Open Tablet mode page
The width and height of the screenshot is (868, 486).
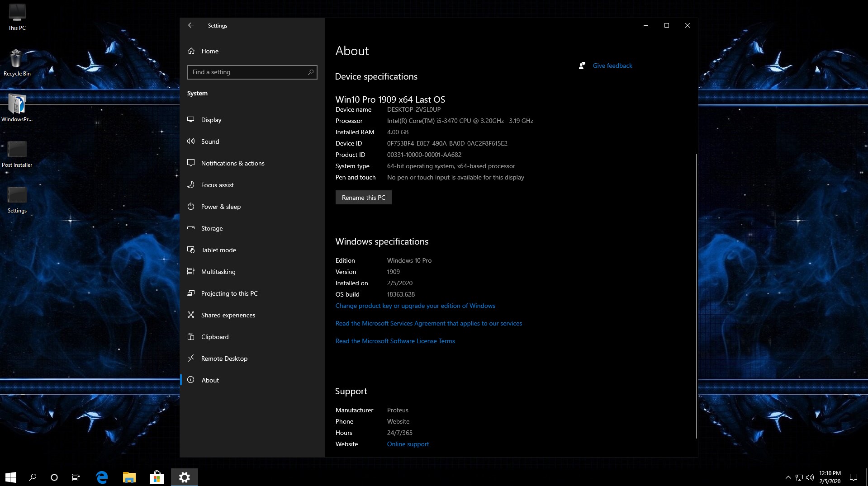click(x=252, y=250)
